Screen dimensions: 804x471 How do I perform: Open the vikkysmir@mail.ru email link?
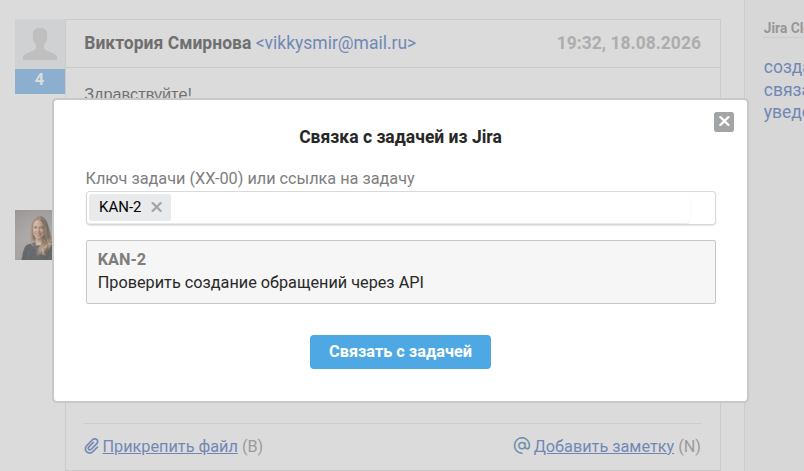pos(336,43)
